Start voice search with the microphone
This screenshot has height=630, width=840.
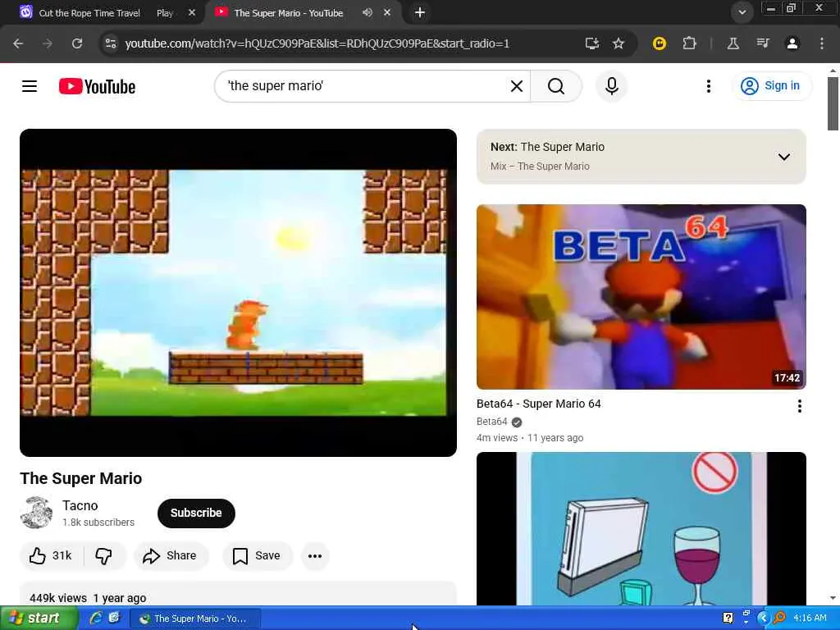click(x=611, y=85)
